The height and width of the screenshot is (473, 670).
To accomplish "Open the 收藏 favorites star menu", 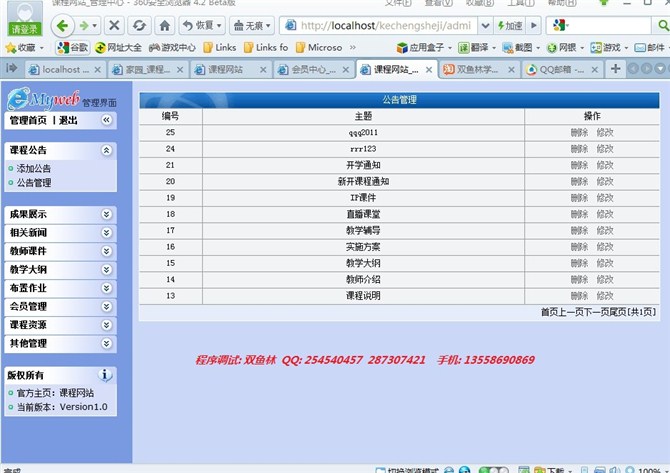I will point(24,47).
